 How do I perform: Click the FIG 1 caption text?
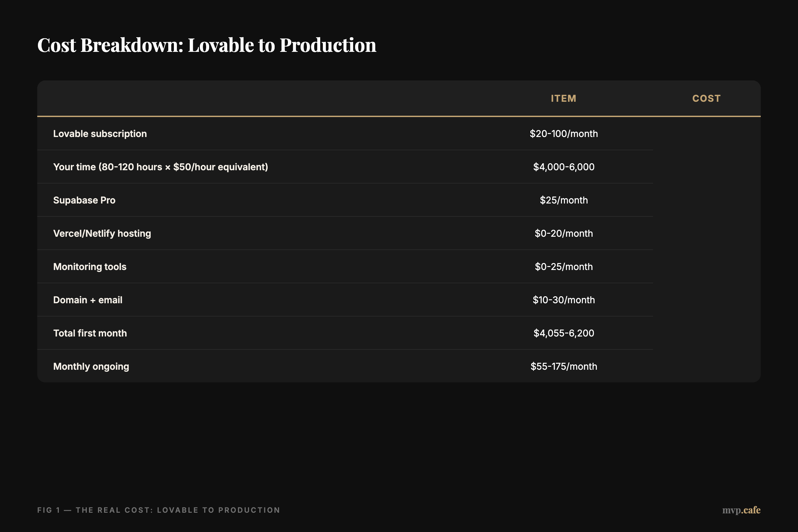[x=158, y=510]
